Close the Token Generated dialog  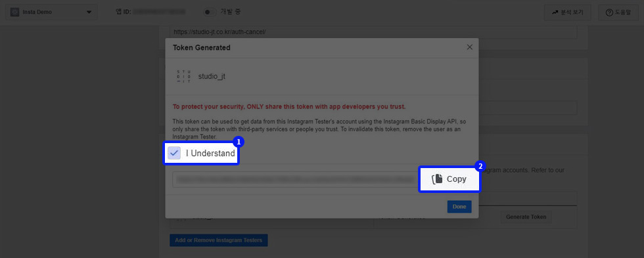pyautogui.click(x=470, y=47)
